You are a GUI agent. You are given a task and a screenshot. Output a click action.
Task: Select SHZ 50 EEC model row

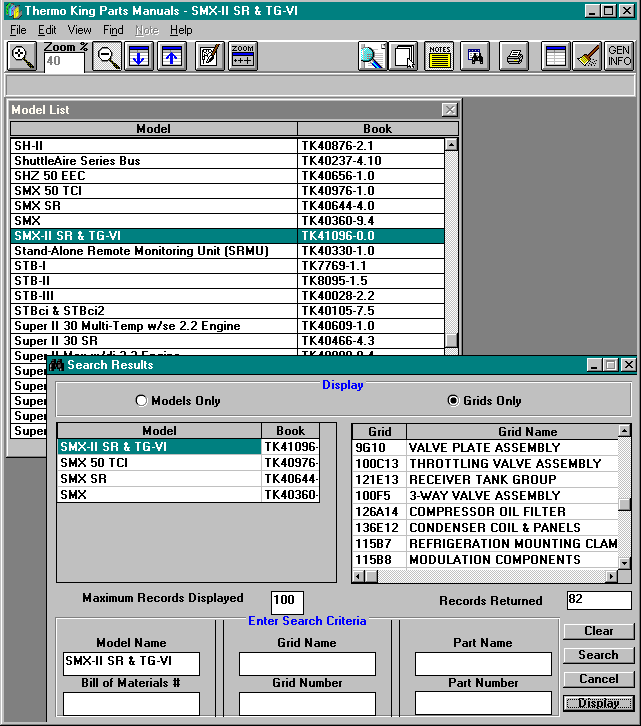tap(227, 176)
